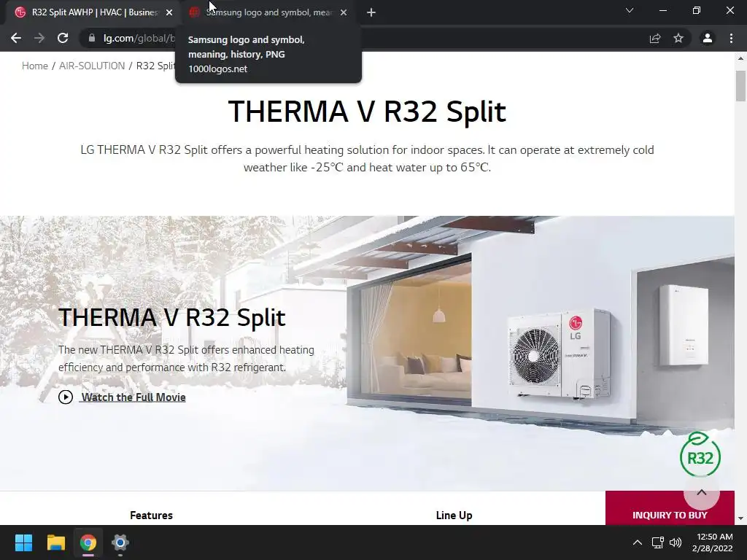Click scrollbar up arrow
Screen dimensions: 747x560
pos(740,58)
